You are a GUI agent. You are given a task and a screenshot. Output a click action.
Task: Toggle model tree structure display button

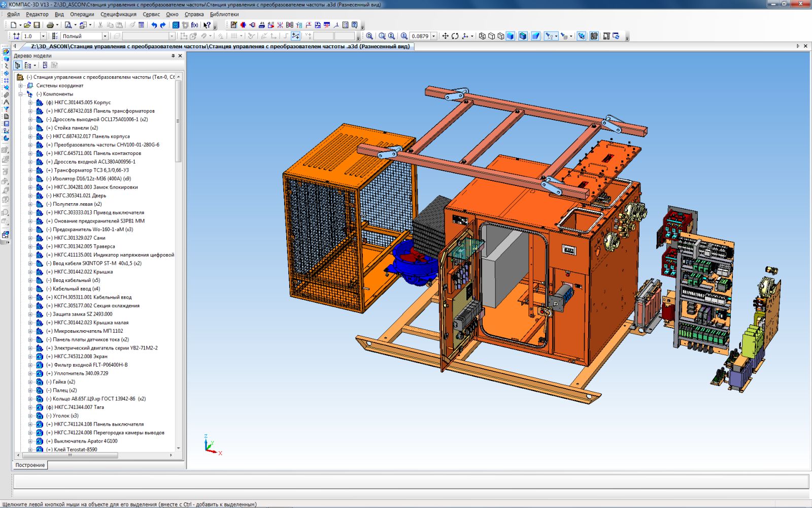pyautogui.click(x=18, y=65)
